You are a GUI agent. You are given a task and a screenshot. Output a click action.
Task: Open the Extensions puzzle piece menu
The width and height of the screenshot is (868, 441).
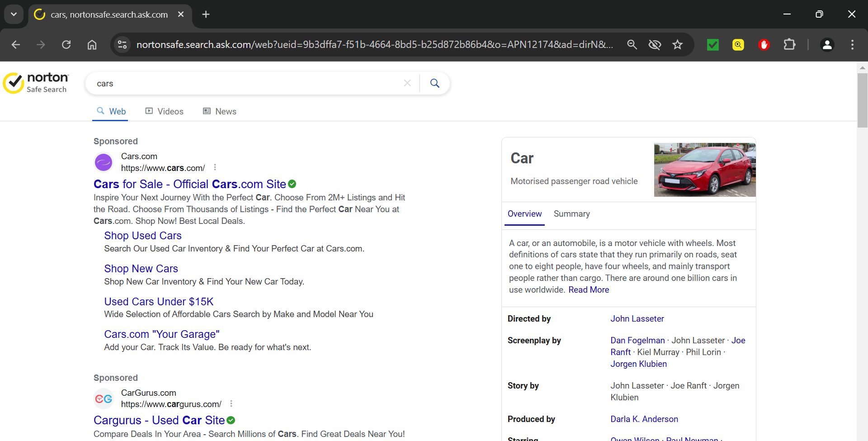789,45
